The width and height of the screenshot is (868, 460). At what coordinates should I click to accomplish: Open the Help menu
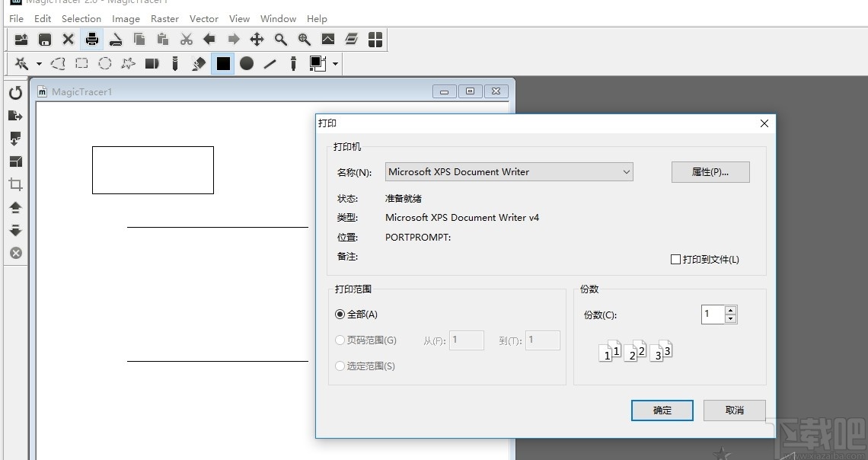pyautogui.click(x=317, y=19)
